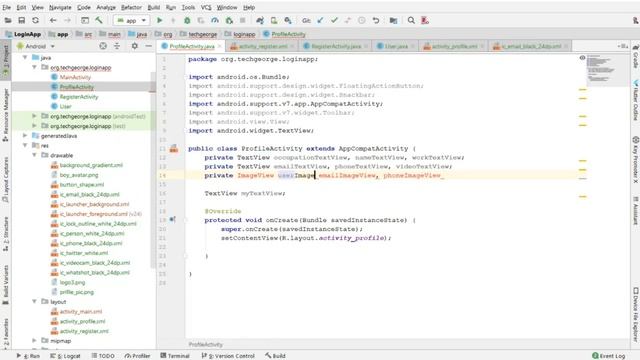Viewport: 640px width, 360px height.
Task: Toggle the Structure side panel tab
Action: click(x=6, y=233)
